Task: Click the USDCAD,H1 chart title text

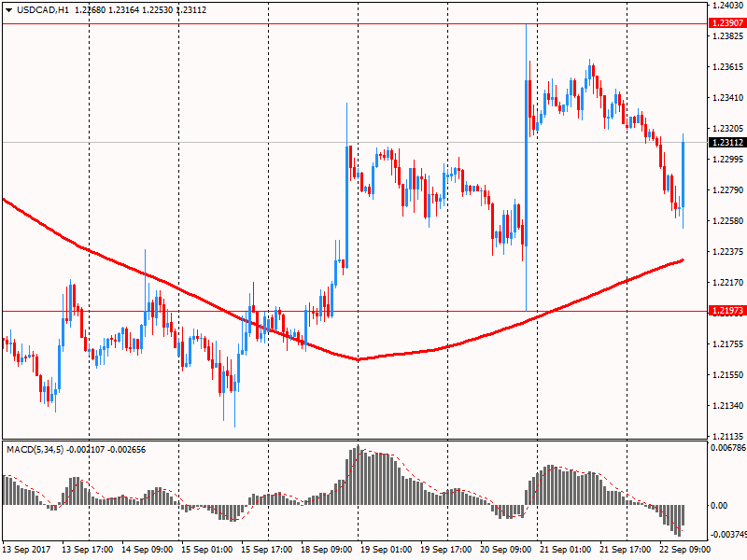Action: (x=43, y=10)
